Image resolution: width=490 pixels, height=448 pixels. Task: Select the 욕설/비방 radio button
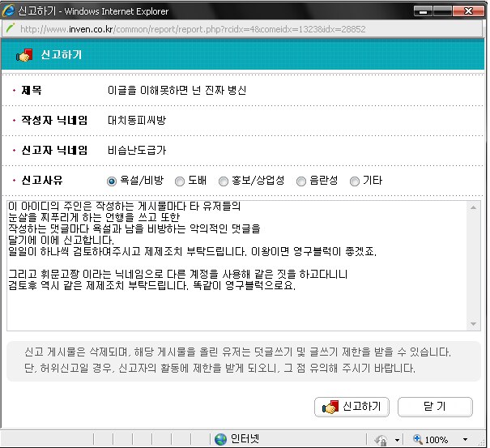(112, 181)
